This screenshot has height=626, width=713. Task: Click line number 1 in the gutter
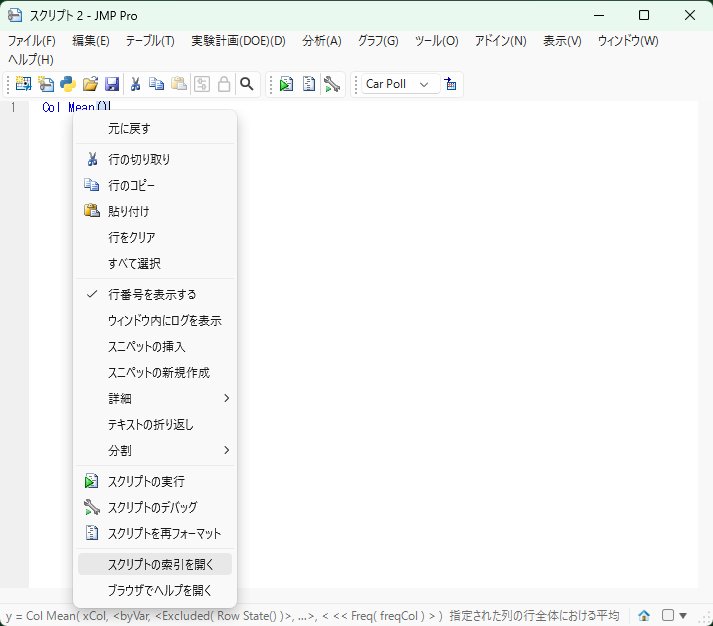13,107
